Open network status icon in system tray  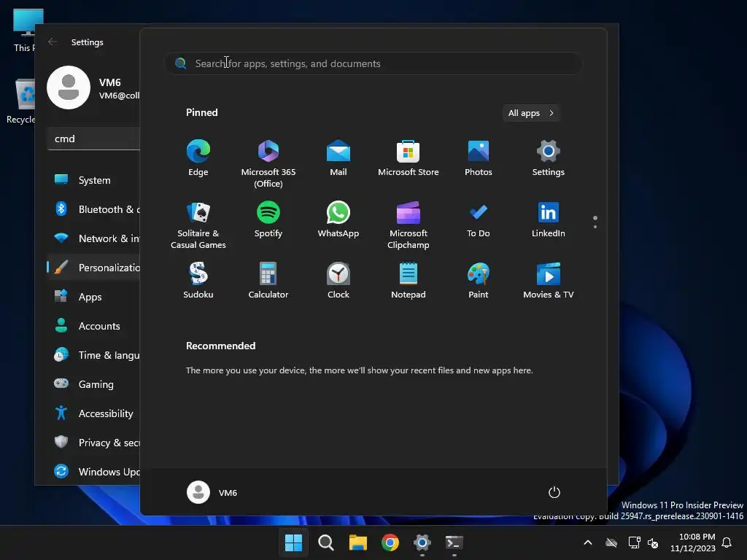634,542
